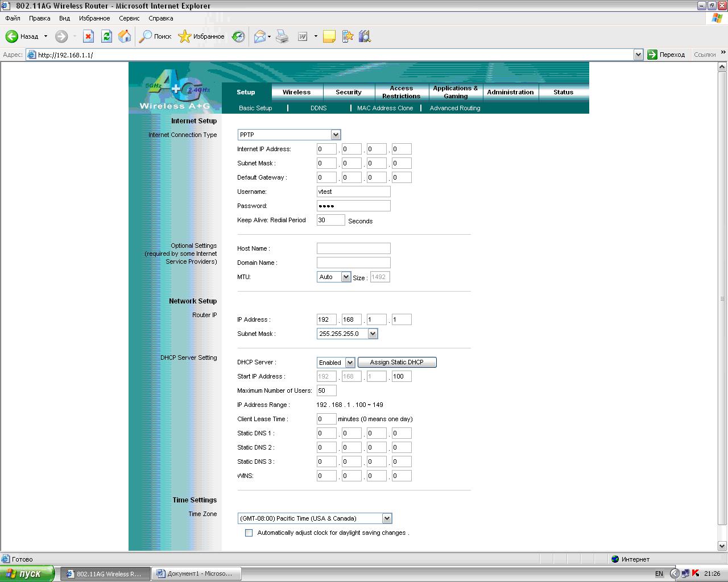Image resolution: width=728 pixels, height=582 pixels.
Task: Click the Client Lease Time field
Action: tap(326, 419)
